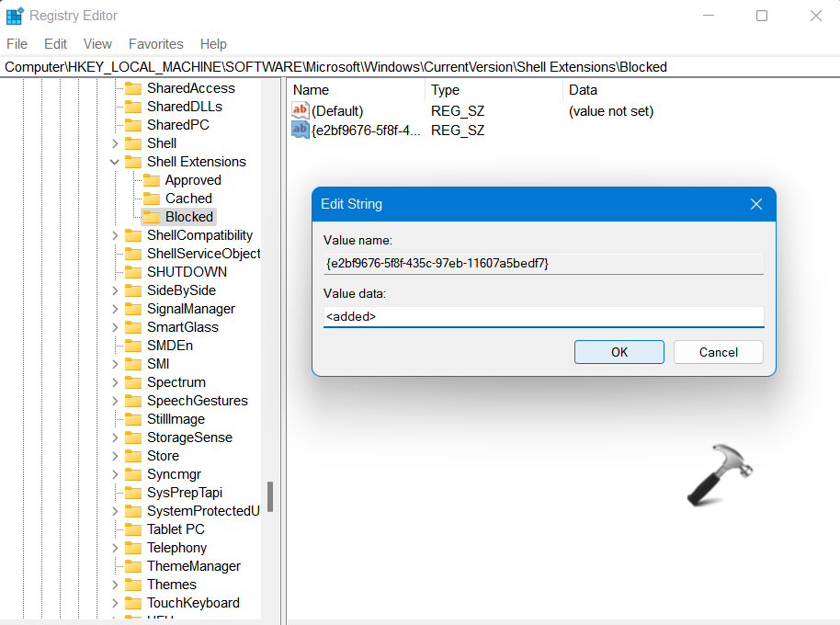This screenshot has height=625, width=840.
Task: Open the Favorites menu
Action: tap(155, 44)
